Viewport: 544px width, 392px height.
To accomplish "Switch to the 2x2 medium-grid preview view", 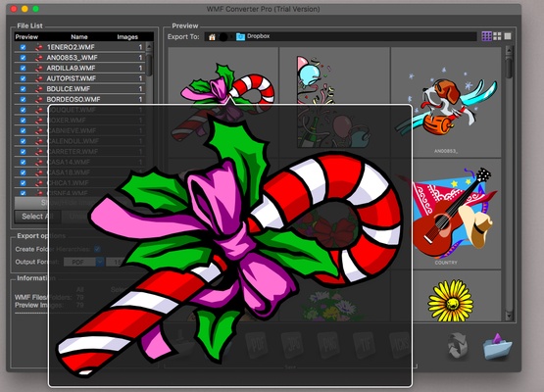I will pyautogui.click(x=497, y=36).
